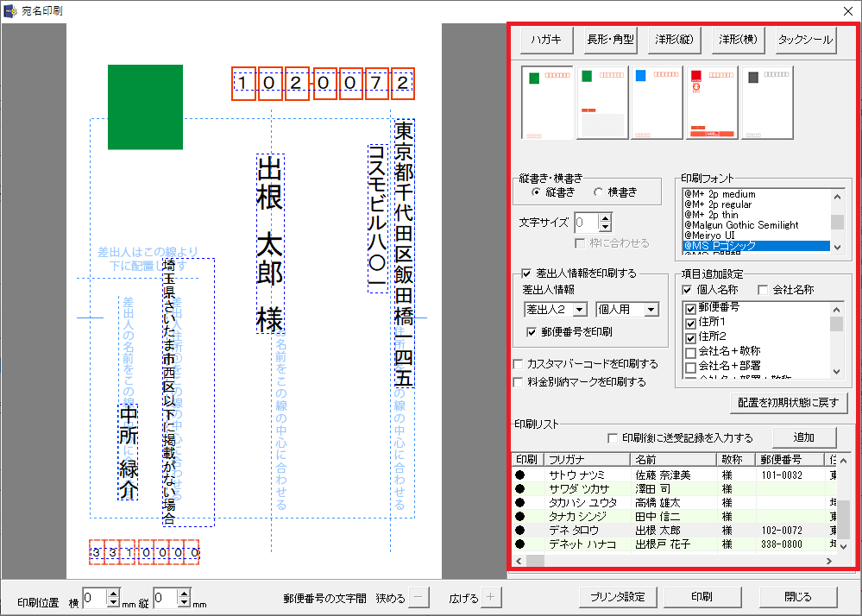
Task: Click the 追加 button
Action: click(804, 437)
